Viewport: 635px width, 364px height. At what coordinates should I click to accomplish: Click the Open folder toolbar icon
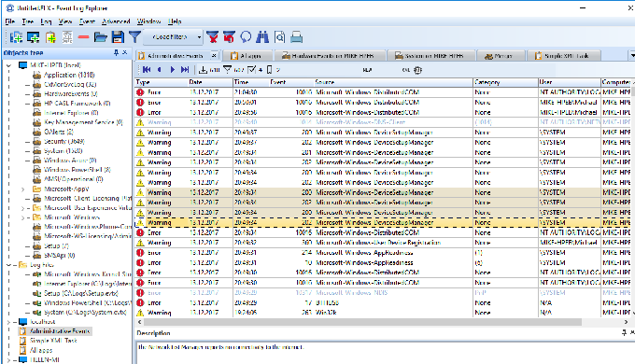click(101, 37)
